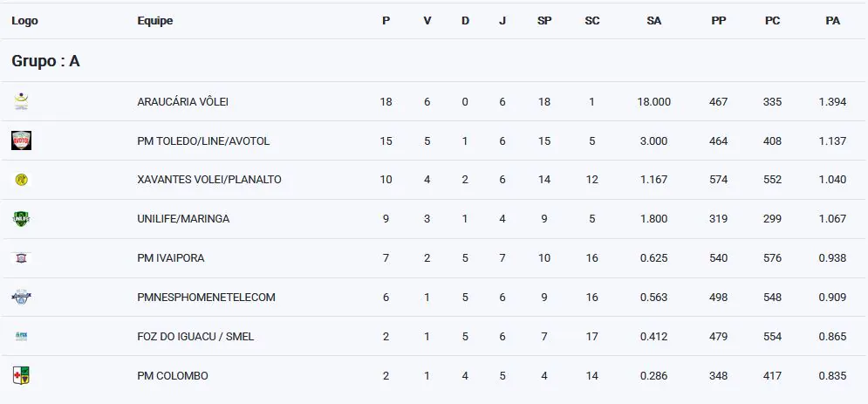Open the ARAUCÁRIA VÔLEI team name
The image size is (868, 404).
[x=182, y=102]
